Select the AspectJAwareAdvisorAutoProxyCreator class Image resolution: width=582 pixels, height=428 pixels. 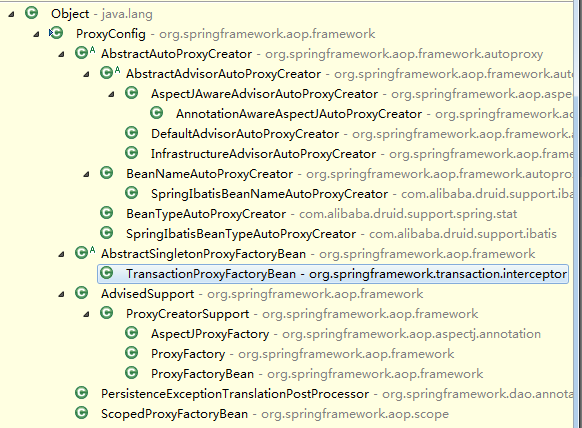click(x=264, y=94)
